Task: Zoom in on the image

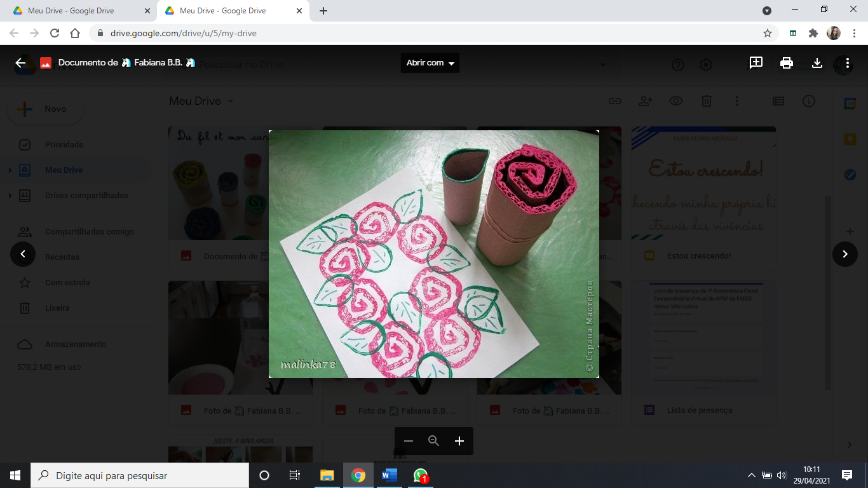Action: click(x=459, y=441)
